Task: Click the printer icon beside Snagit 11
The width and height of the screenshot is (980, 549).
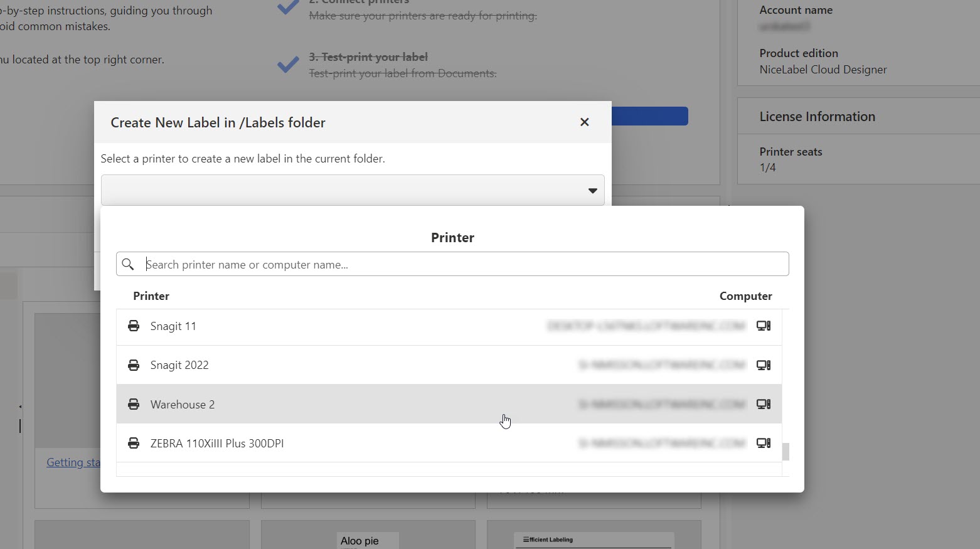Action: tap(134, 326)
